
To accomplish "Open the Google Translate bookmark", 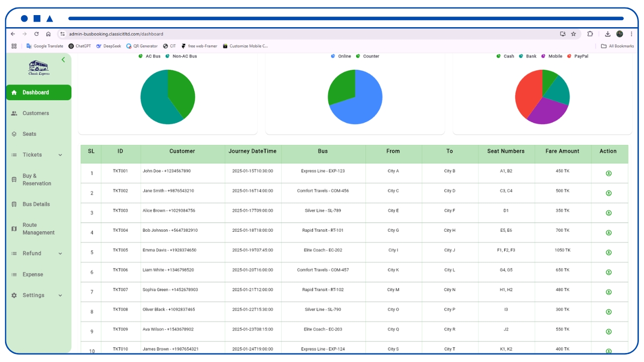I will tap(44, 46).
